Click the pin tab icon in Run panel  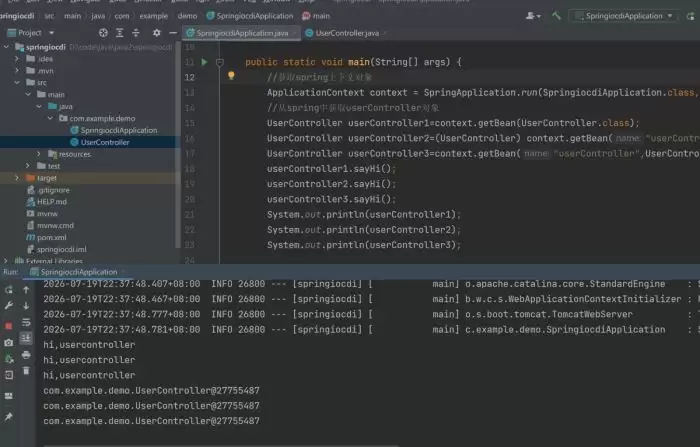pyautogui.click(x=8, y=417)
